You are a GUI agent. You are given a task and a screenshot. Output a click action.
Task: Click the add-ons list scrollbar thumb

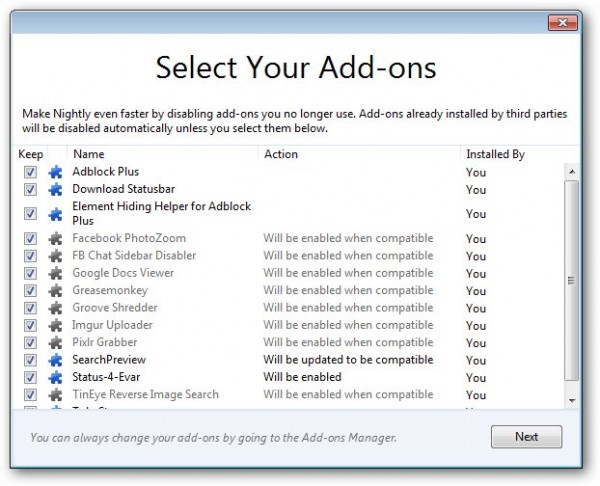(x=572, y=281)
